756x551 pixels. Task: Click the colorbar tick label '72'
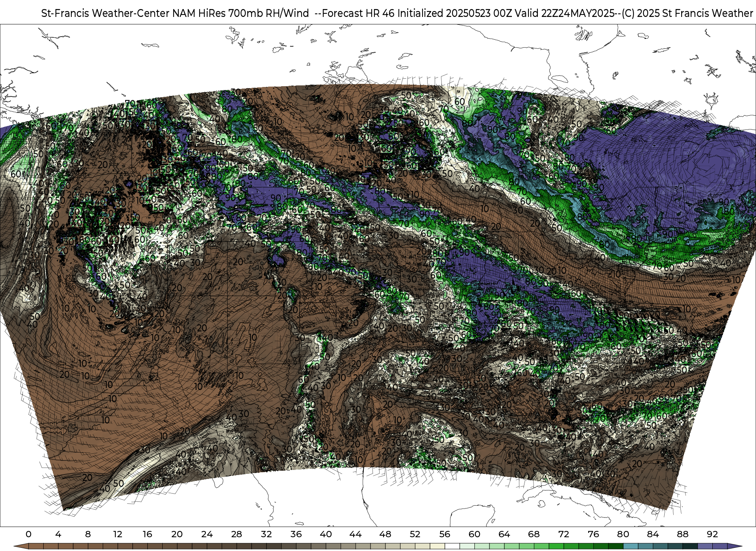[563, 534]
